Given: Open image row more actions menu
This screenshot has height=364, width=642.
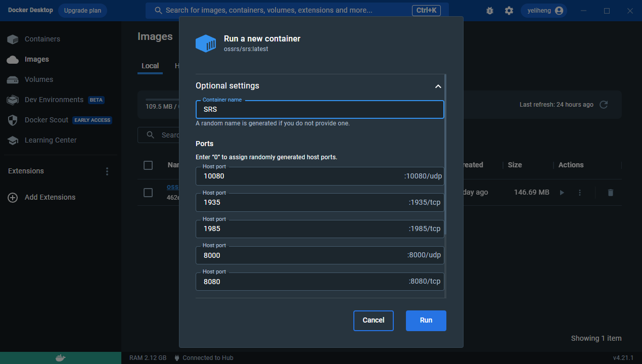Looking at the screenshot, I should click(580, 193).
